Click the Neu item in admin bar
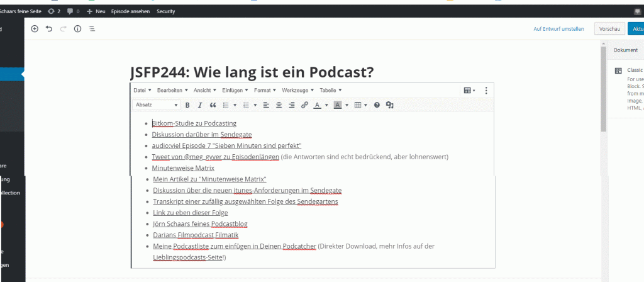The width and height of the screenshot is (644, 282). tap(96, 11)
